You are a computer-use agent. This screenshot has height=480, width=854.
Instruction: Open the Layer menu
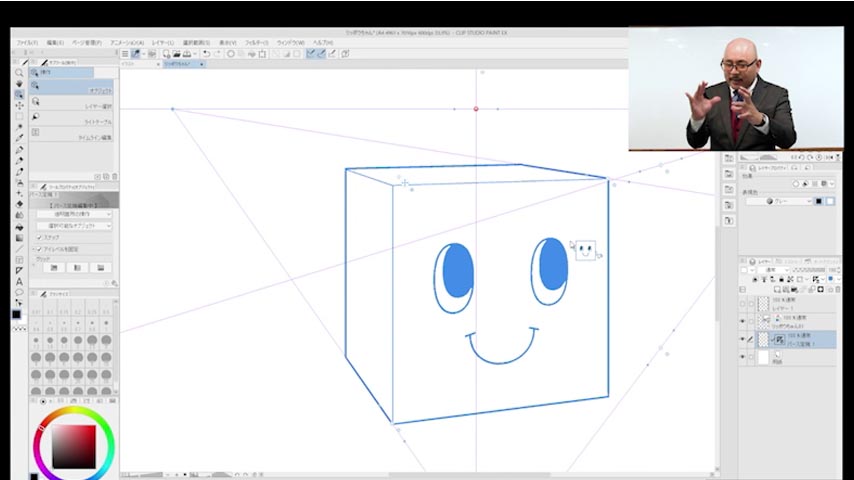(x=162, y=42)
